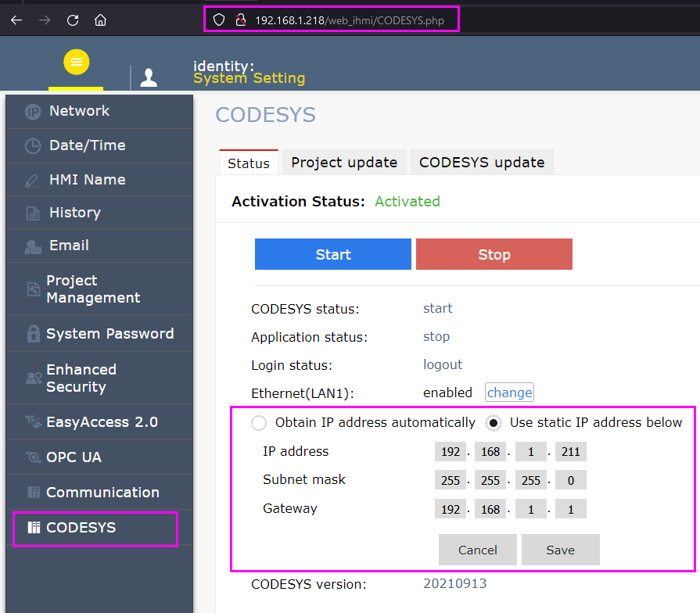Click the lock icon beside System Password
700x613 pixels.
pyautogui.click(x=33, y=333)
